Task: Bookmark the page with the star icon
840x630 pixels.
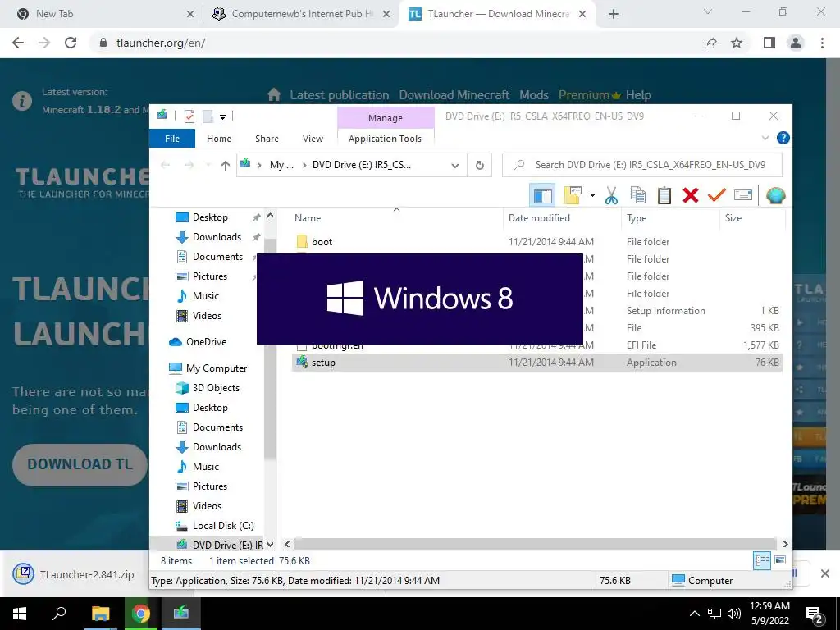Action: point(737,43)
